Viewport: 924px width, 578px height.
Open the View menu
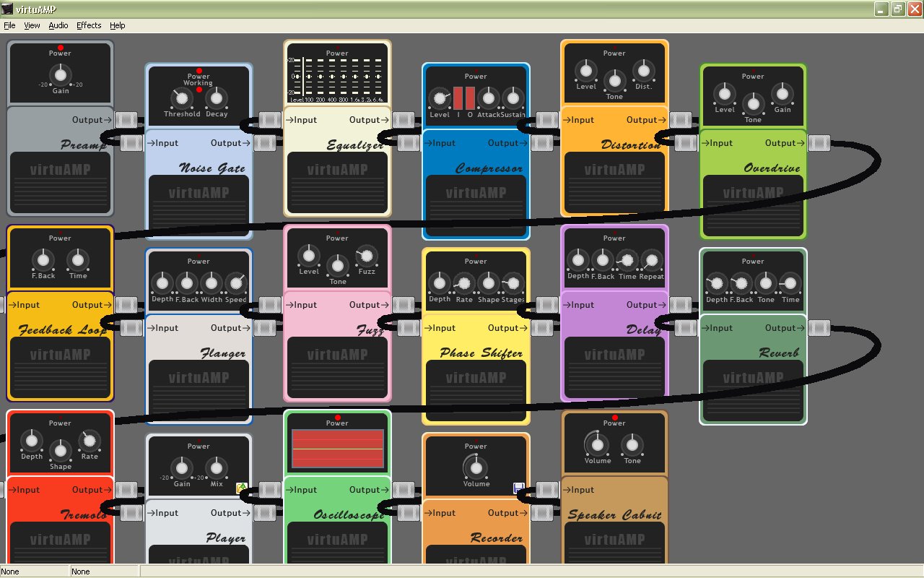pyautogui.click(x=32, y=25)
